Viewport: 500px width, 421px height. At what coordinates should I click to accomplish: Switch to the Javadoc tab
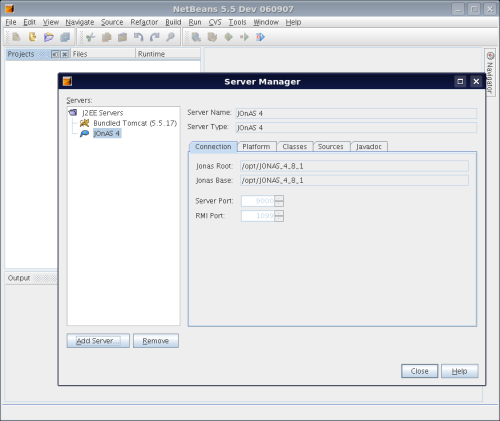coord(369,147)
